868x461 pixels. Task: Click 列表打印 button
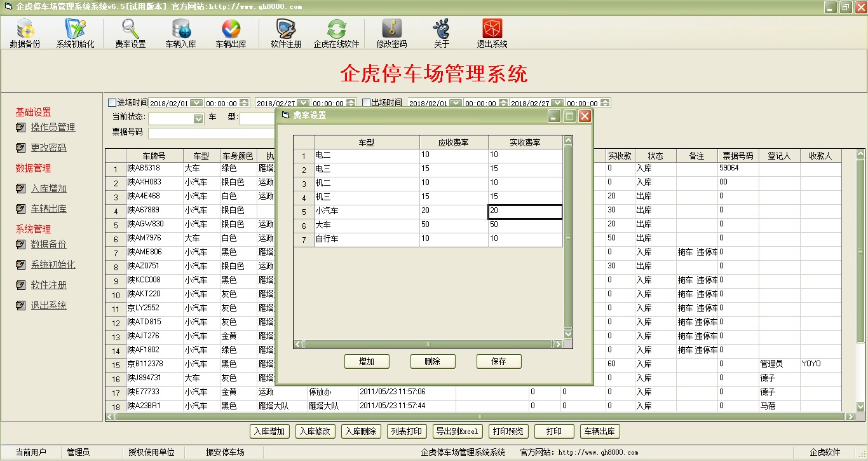[x=407, y=431]
